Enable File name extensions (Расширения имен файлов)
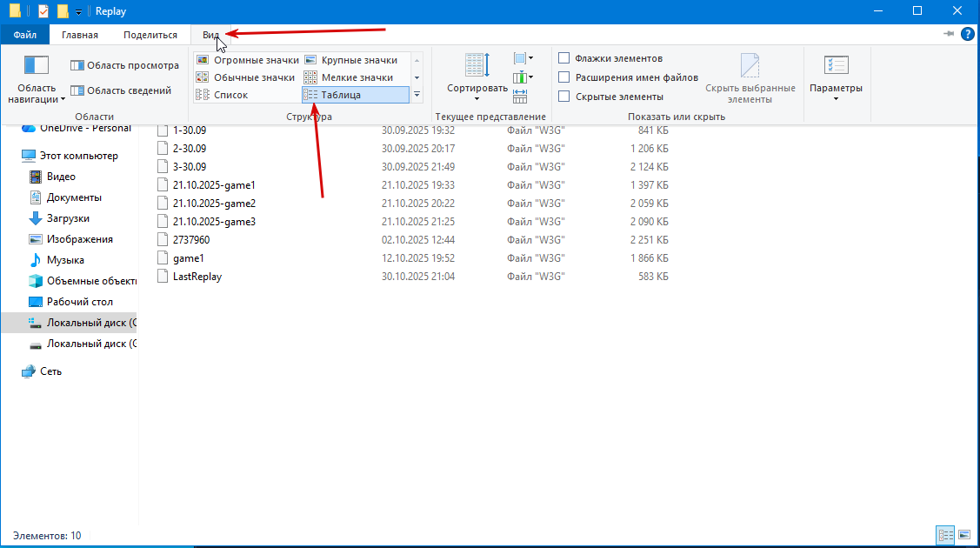This screenshot has height=548, width=980. pyautogui.click(x=628, y=77)
